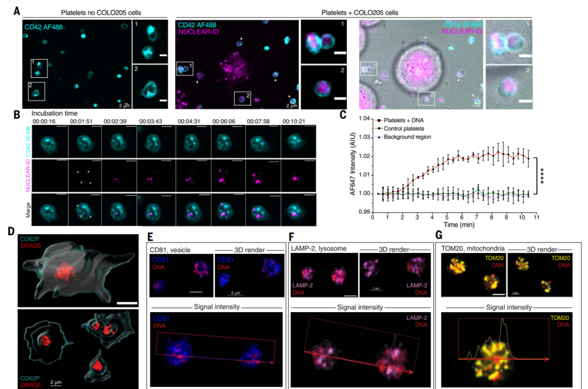Click the panel letter 'C'
The width and height of the screenshot is (588, 389).
[x=343, y=115]
